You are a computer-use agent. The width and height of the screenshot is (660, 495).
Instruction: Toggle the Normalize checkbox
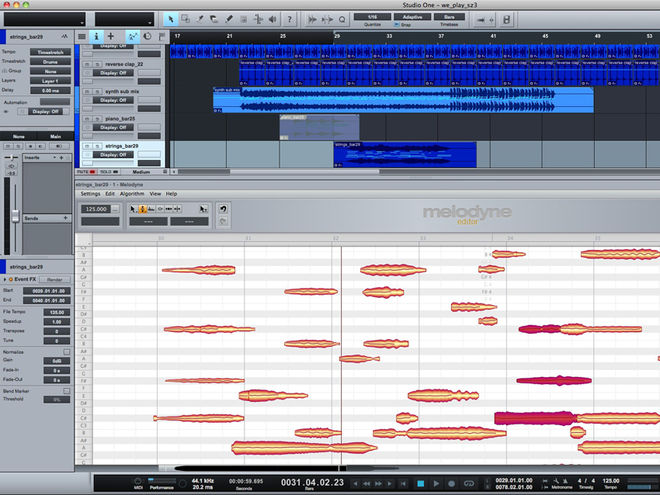pyautogui.click(x=67, y=351)
